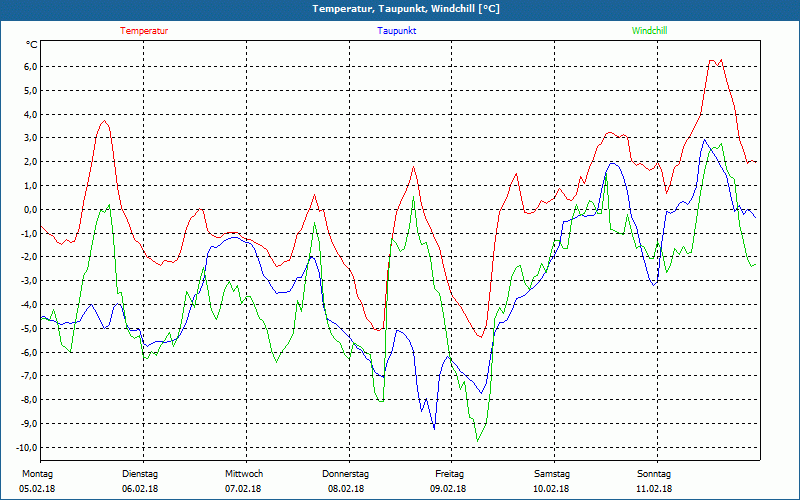Click the -5,0 y-axis value

coord(28,329)
